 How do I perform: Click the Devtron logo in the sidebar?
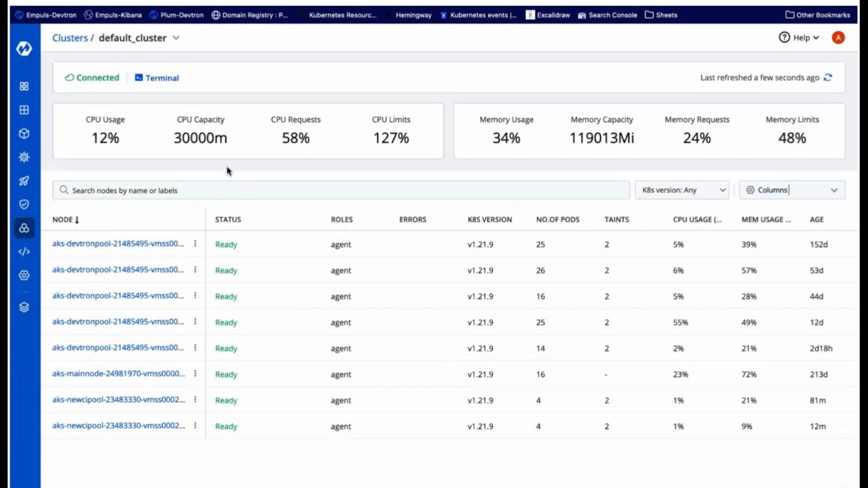pyautogui.click(x=24, y=48)
